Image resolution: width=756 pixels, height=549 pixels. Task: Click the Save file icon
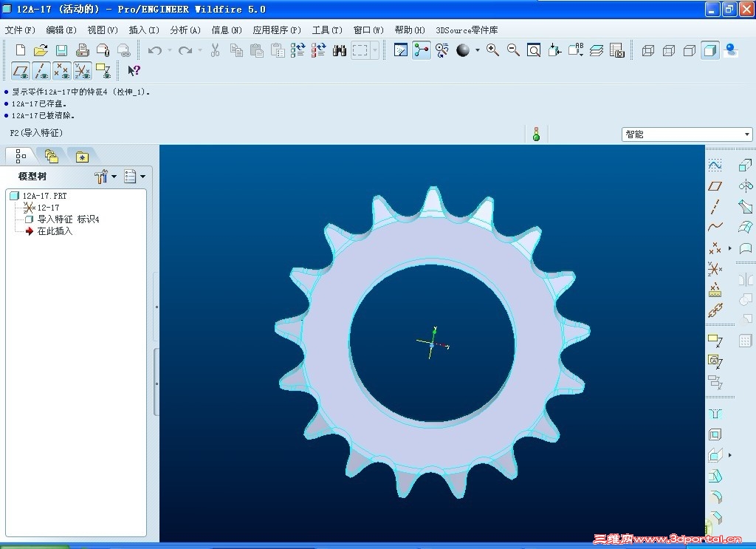[62, 50]
